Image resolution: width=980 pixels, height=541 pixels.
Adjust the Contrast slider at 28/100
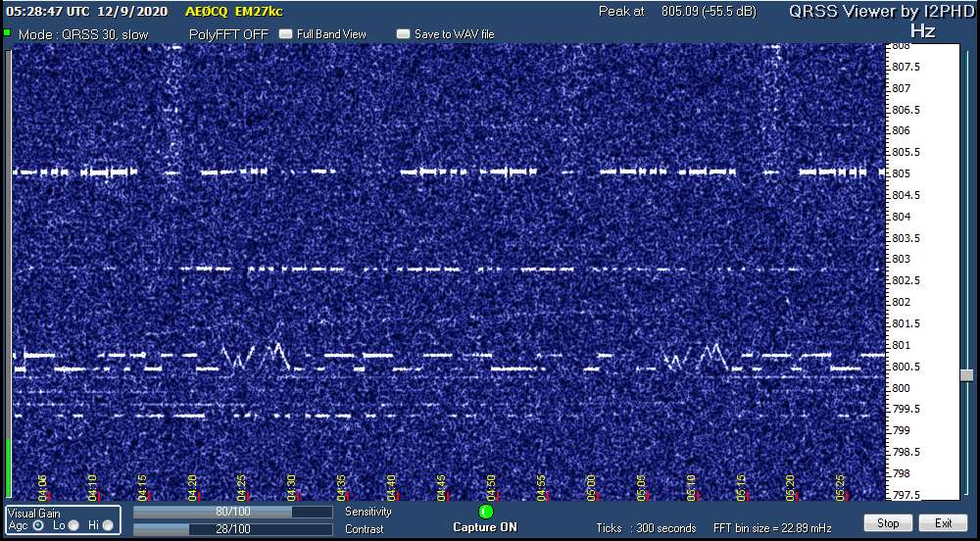232,529
